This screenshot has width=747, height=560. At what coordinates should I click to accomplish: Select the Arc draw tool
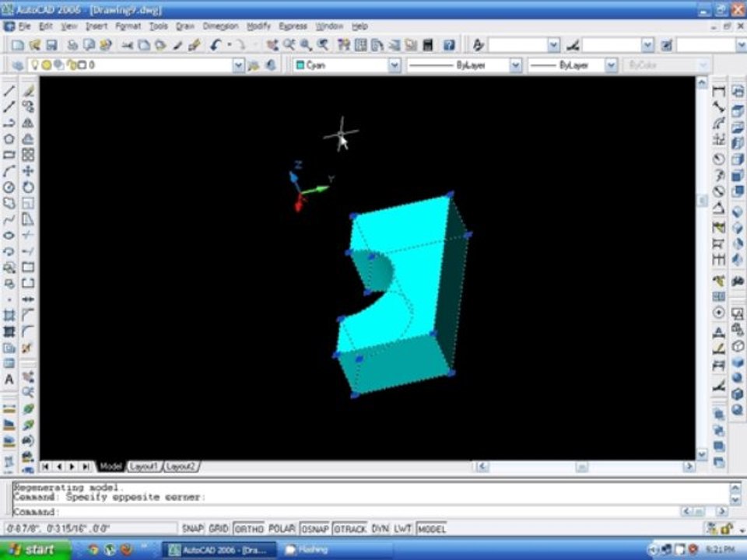tap(9, 171)
